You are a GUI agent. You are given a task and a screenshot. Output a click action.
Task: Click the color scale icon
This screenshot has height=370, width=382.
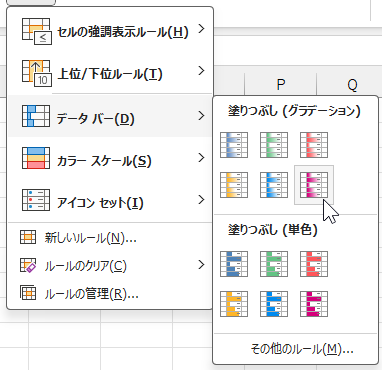pos(36,158)
